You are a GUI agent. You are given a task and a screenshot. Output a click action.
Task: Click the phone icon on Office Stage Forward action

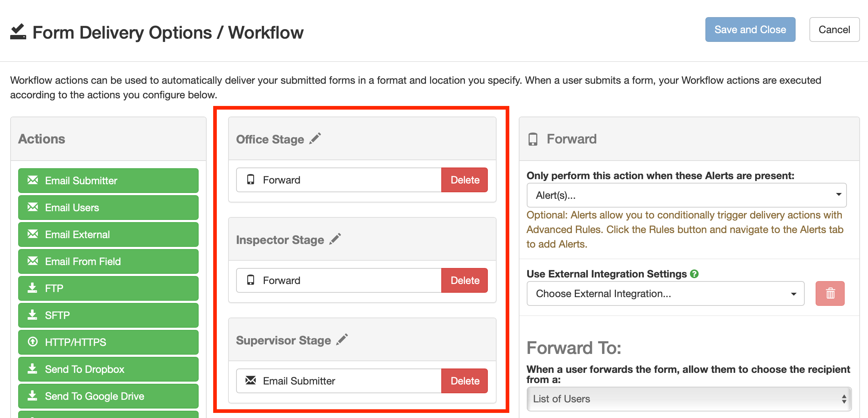(x=251, y=180)
